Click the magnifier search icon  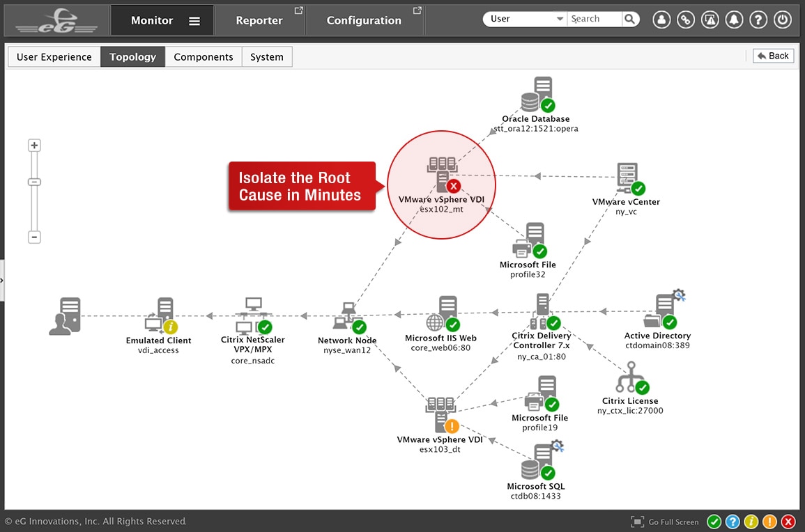pyautogui.click(x=629, y=19)
